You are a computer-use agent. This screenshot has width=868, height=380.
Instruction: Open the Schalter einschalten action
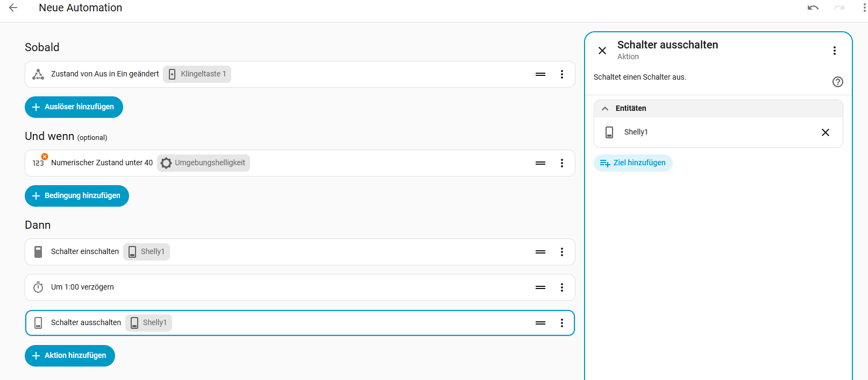click(300, 252)
